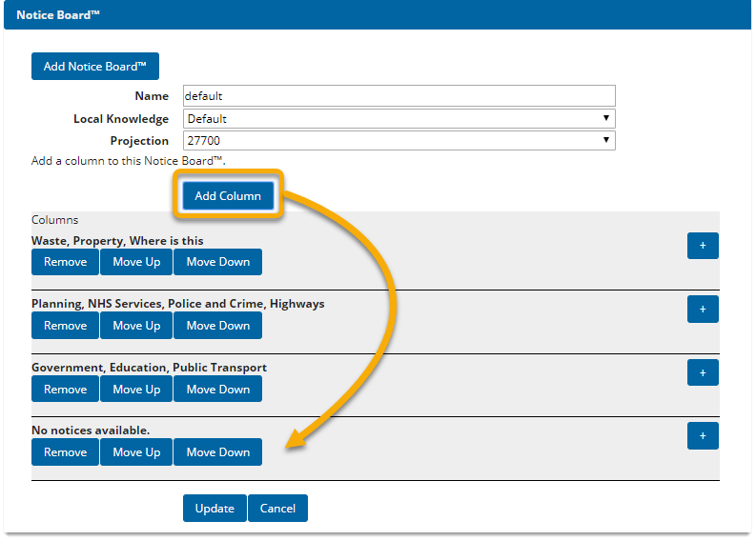Move Down the Planning, NHS Services column
This screenshot has width=756, height=541.
(x=217, y=326)
